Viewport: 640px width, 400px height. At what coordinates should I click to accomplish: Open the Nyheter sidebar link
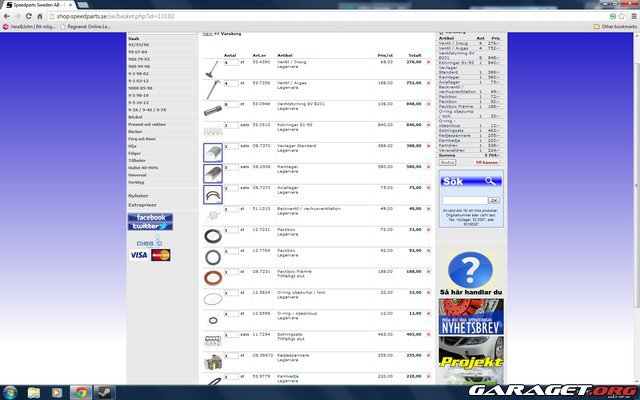pos(138,195)
